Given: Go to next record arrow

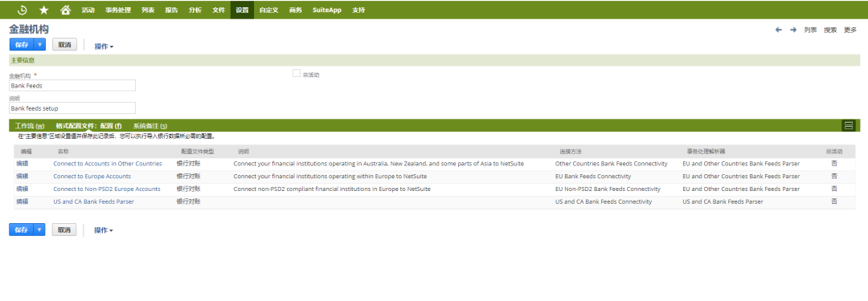Looking at the screenshot, I should 792,30.
